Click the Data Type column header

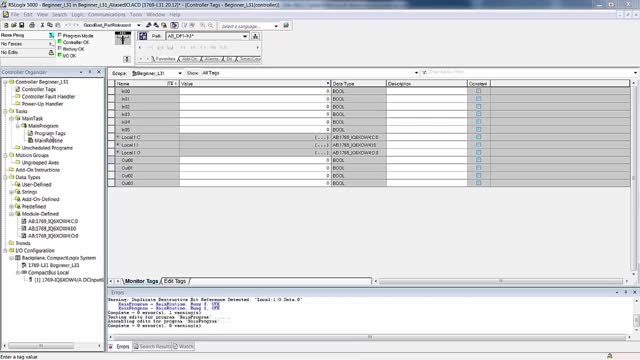coord(358,83)
